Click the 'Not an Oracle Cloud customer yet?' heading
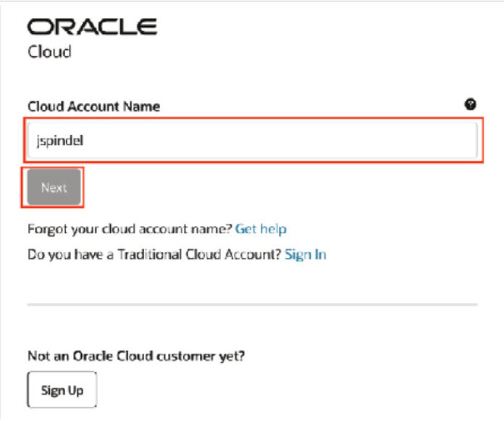The image size is (504, 421). (x=136, y=356)
